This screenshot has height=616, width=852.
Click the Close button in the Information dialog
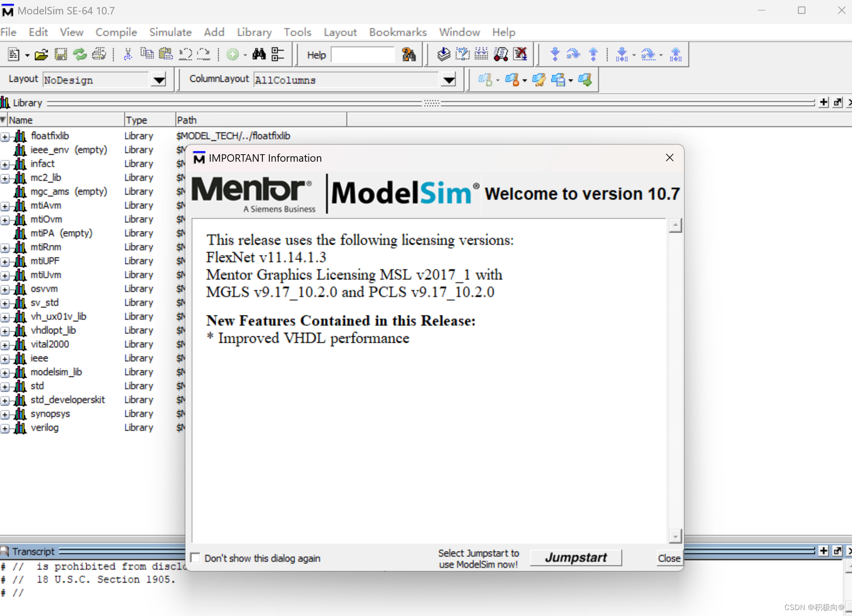coord(669,558)
